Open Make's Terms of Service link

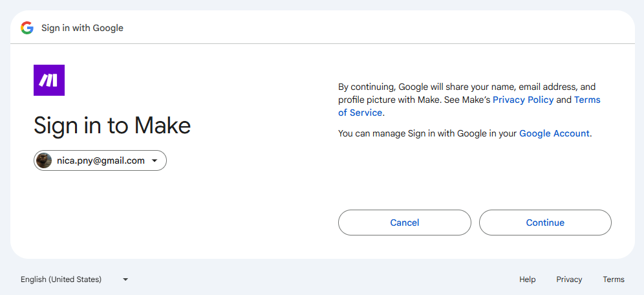[x=469, y=106]
